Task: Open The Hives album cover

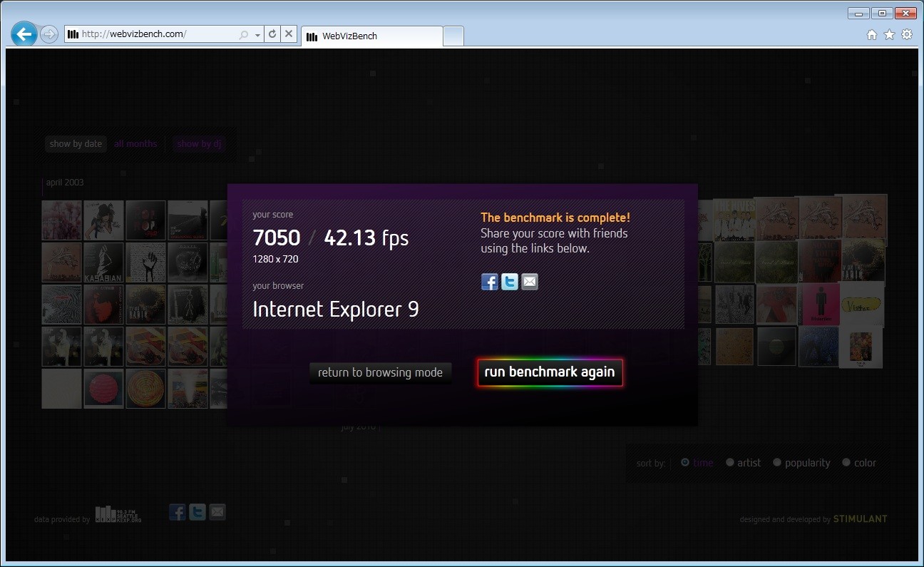Action: (x=733, y=220)
